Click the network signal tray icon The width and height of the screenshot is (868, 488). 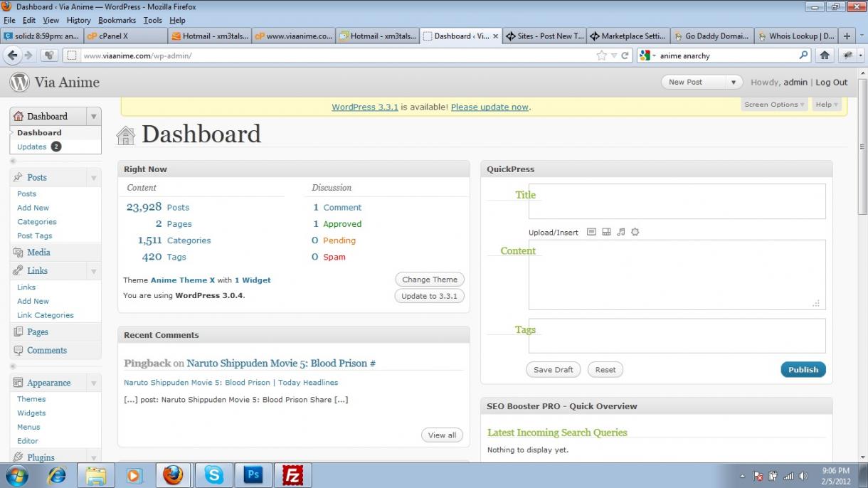[x=788, y=476]
